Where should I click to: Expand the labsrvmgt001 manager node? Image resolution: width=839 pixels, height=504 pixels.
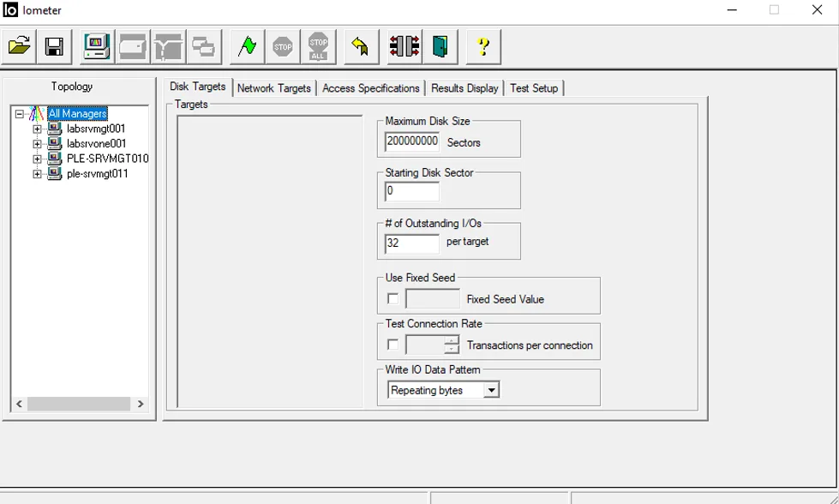[x=37, y=129]
